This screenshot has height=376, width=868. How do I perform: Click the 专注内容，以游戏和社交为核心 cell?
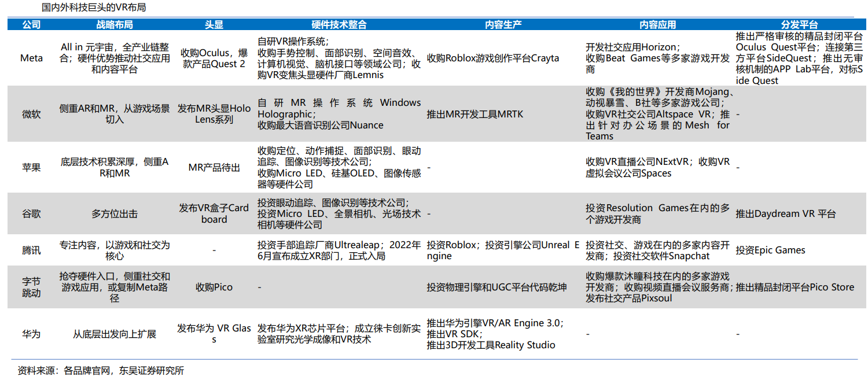pos(115,250)
